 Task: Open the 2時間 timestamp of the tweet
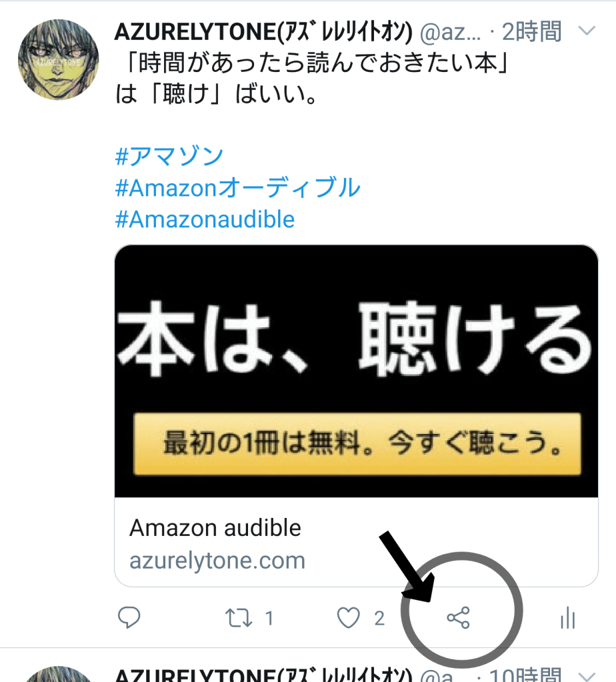531,32
